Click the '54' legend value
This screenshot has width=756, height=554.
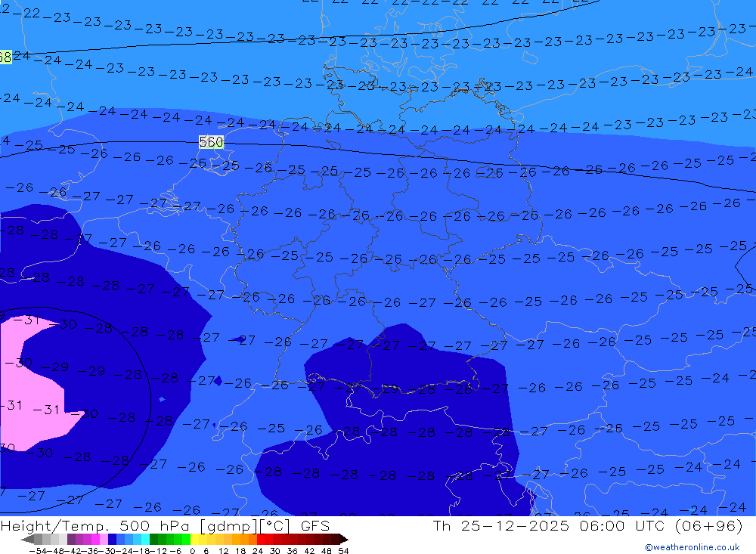(x=344, y=551)
